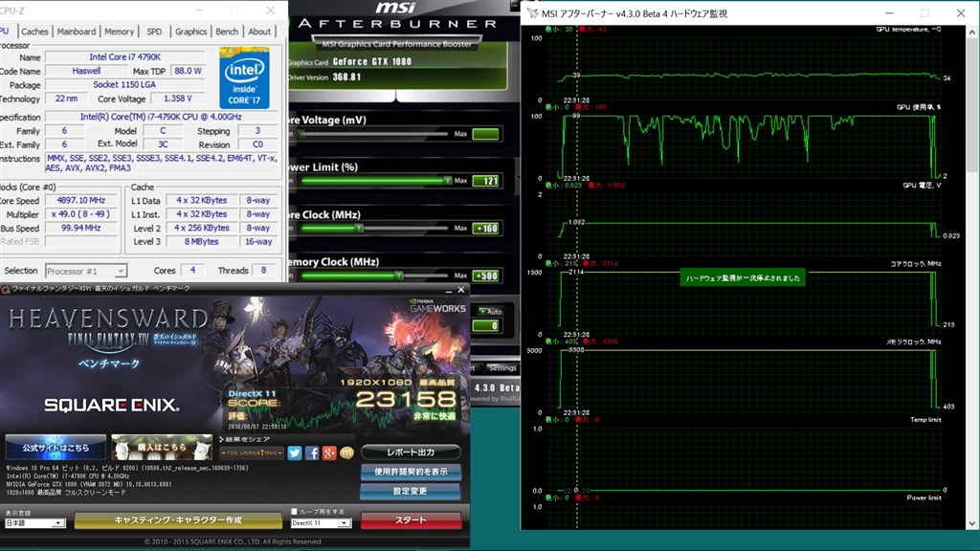This screenshot has width=980, height=551.
Task: Minimize the FFXIV benchmark window
Action: [448, 290]
